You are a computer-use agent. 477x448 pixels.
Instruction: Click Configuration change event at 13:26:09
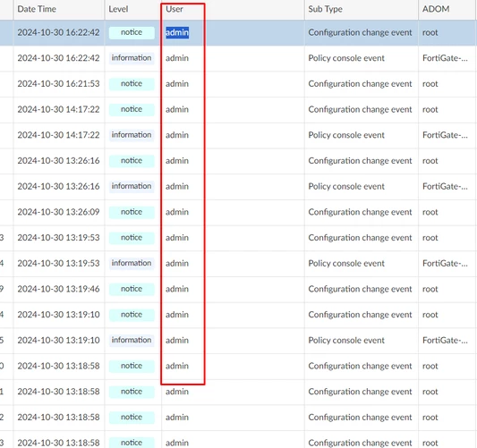pos(360,212)
